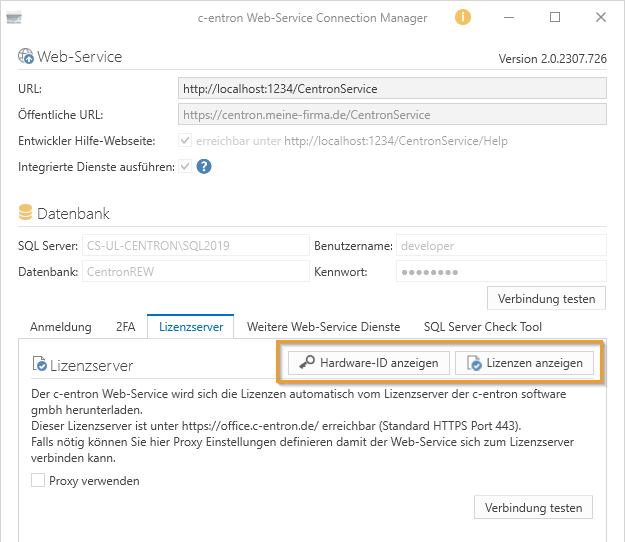Focus the Kennwort password field
The height and width of the screenshot is (542, 625).
click(501, 272)
